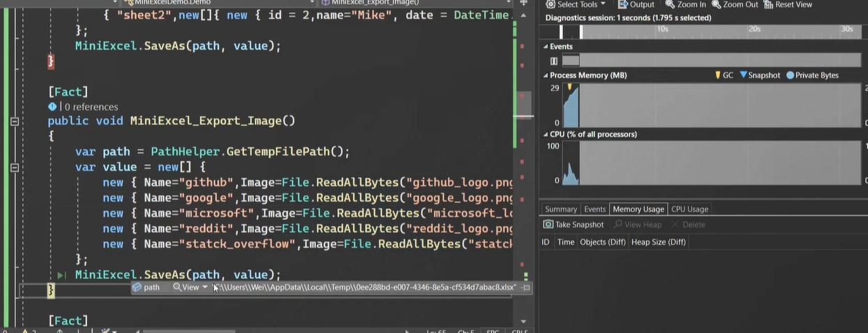Click the Name="google" code line
Image resolution: width=868 pixels, height=333 pixels.
(308, 198)
